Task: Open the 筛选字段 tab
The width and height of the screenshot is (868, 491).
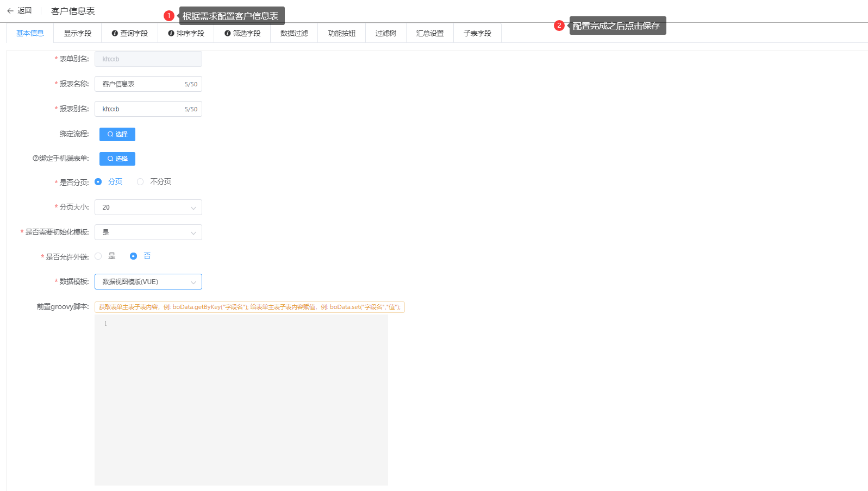Action: coord(242,33)
